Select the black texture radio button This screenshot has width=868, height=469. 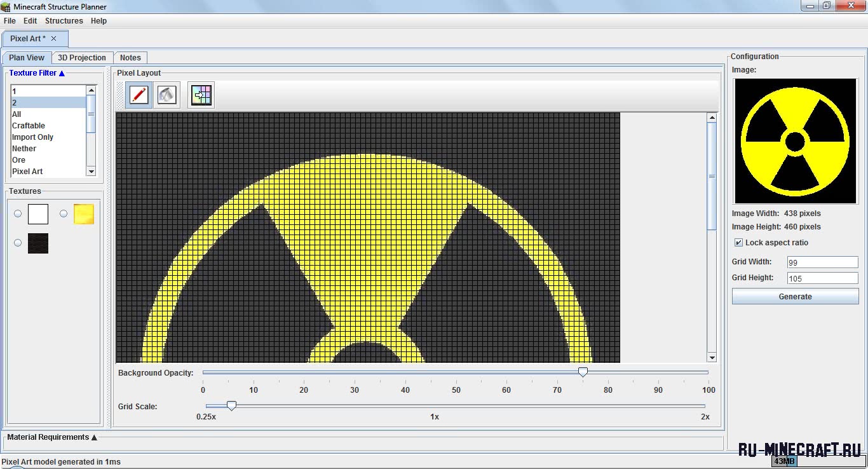tap(18, 243)
